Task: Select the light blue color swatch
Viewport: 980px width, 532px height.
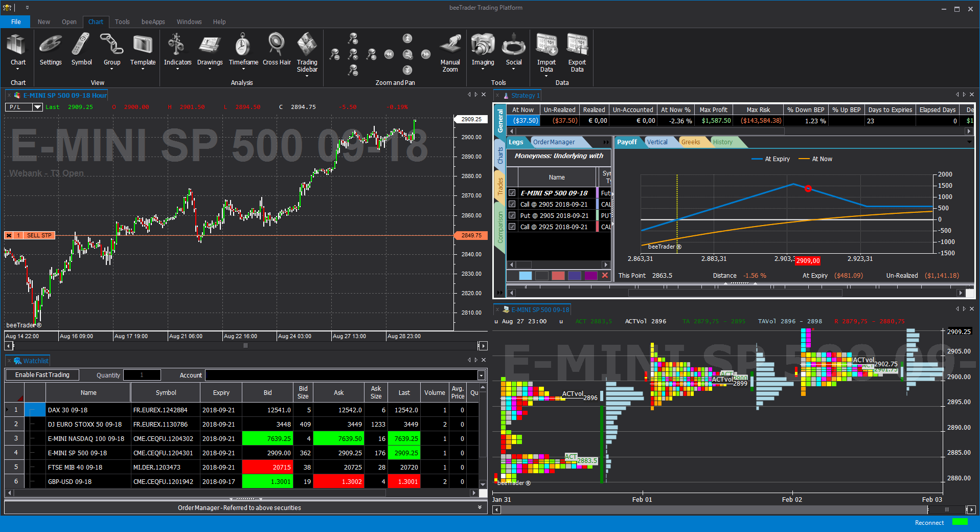Action: [525, 276]
